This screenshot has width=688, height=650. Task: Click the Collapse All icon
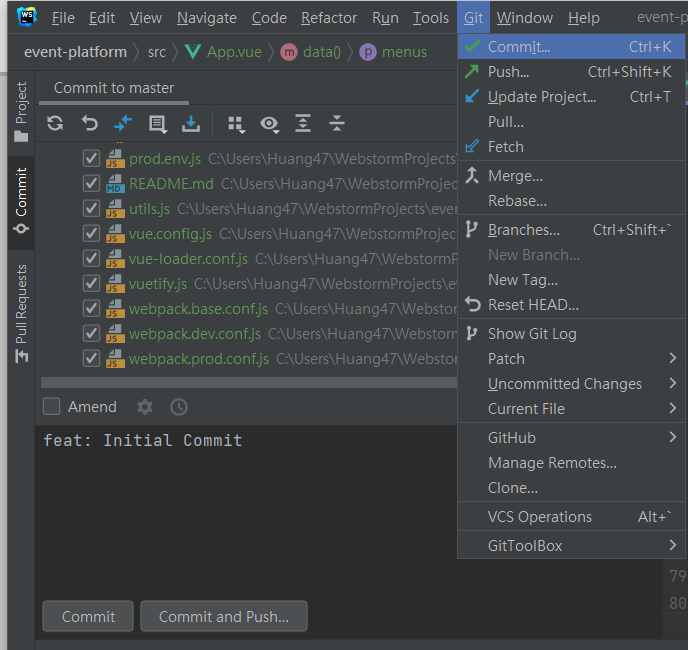(x=337, y=123)
